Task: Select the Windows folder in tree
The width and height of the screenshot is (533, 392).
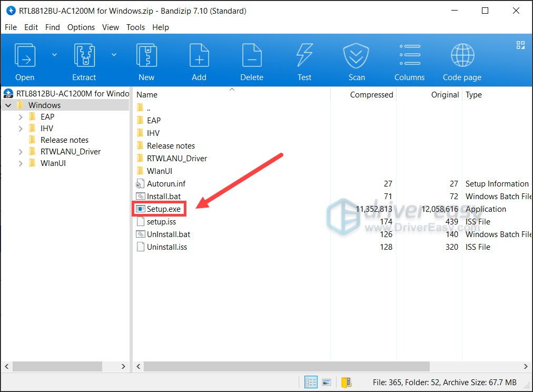Action: point(44,105)
